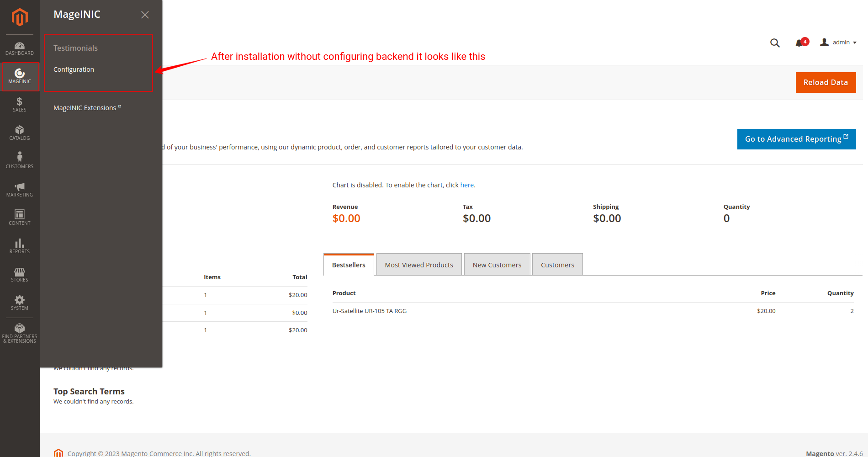The width and height of the screenshot is (868, 457).
Task: Switch to Most Viewed Products tab
Action: pos(419,265)
